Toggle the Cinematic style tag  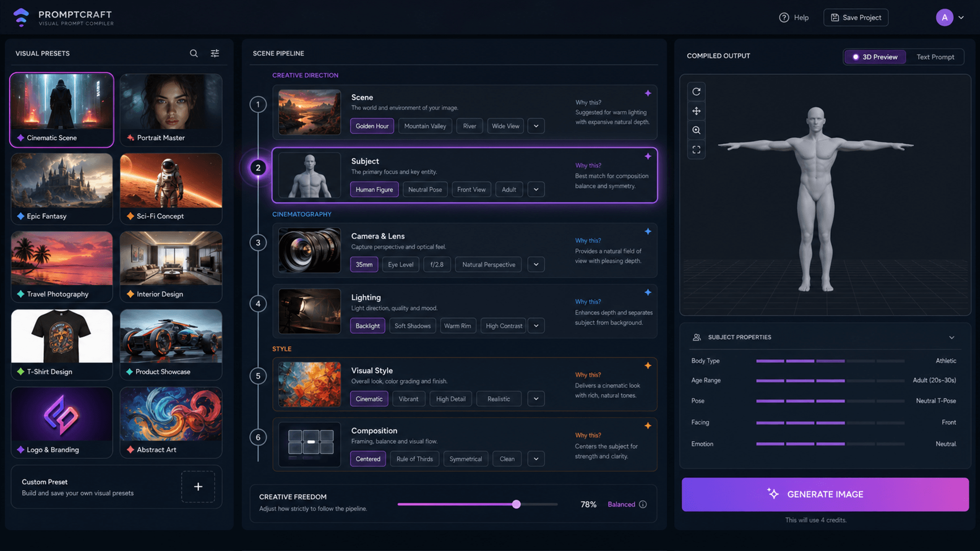tap(369, 399)
